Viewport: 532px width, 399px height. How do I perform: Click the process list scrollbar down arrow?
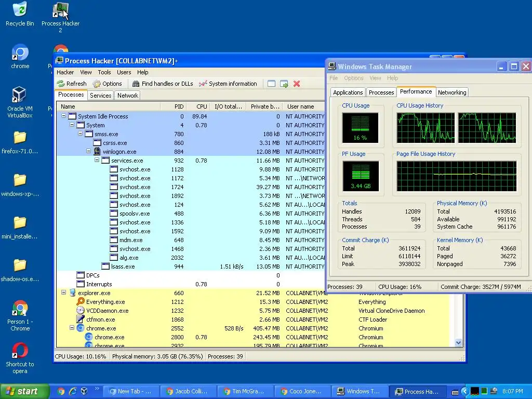point(458,343)
